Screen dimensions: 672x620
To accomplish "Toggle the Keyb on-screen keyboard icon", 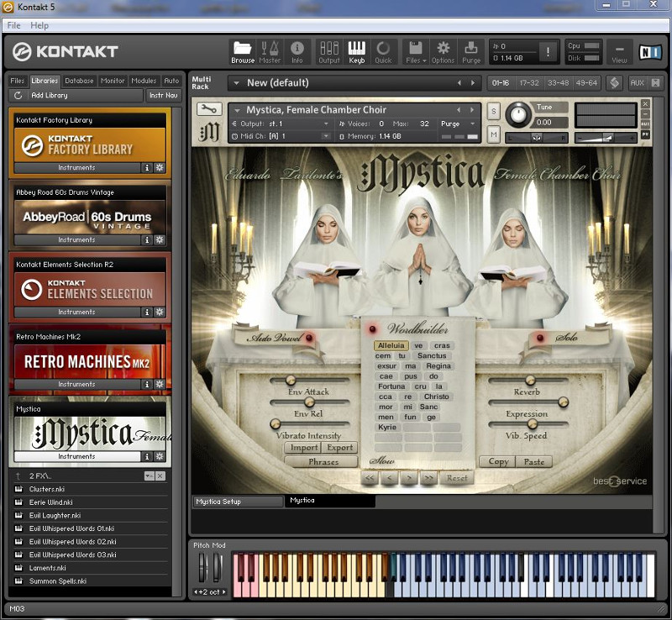I will (x=356, y=52).
